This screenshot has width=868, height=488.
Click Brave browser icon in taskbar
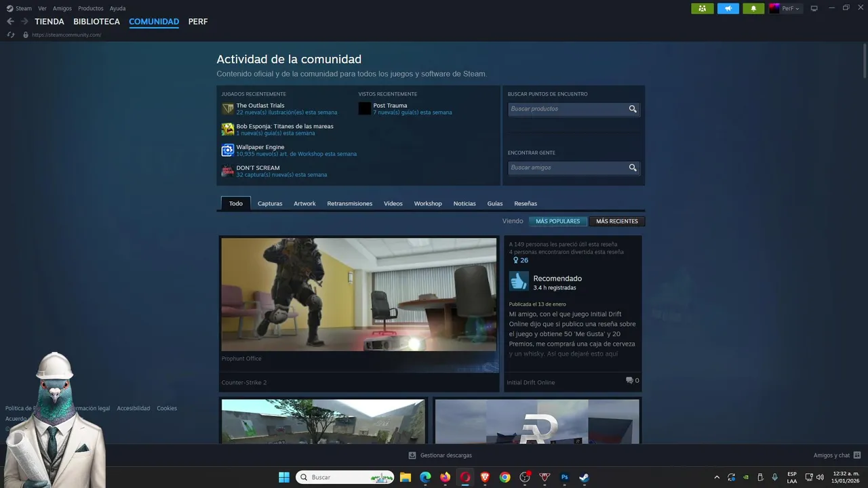485,477
